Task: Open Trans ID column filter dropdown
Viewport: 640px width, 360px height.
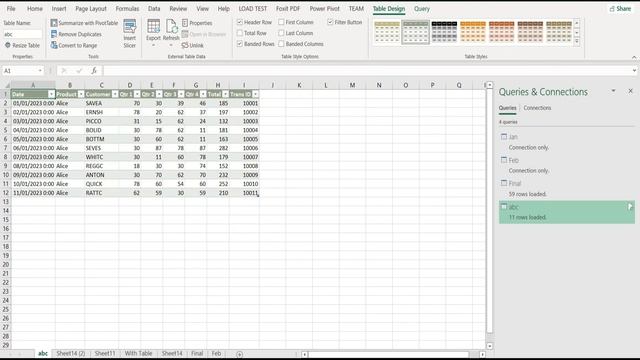Action: [x=255, y=94]
